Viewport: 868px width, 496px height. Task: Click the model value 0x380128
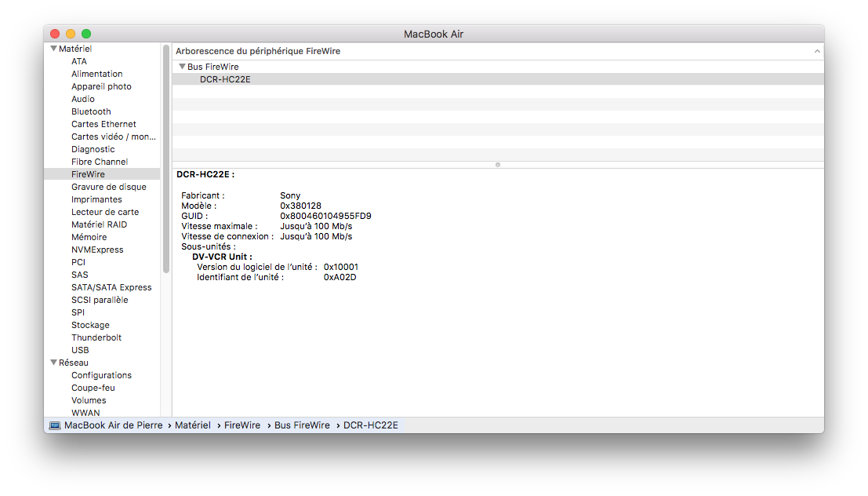point(300,206)
